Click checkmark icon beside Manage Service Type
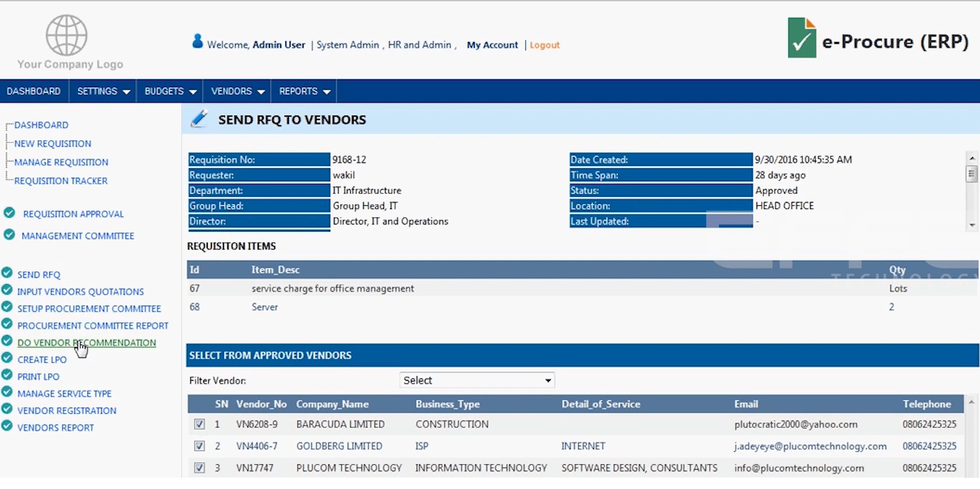Viewport: 980px width, 489px height. coord(7,392)
